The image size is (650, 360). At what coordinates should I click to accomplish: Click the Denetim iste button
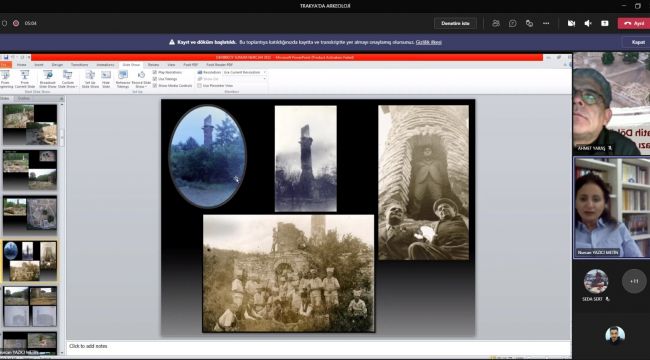[x=455, y=23]
